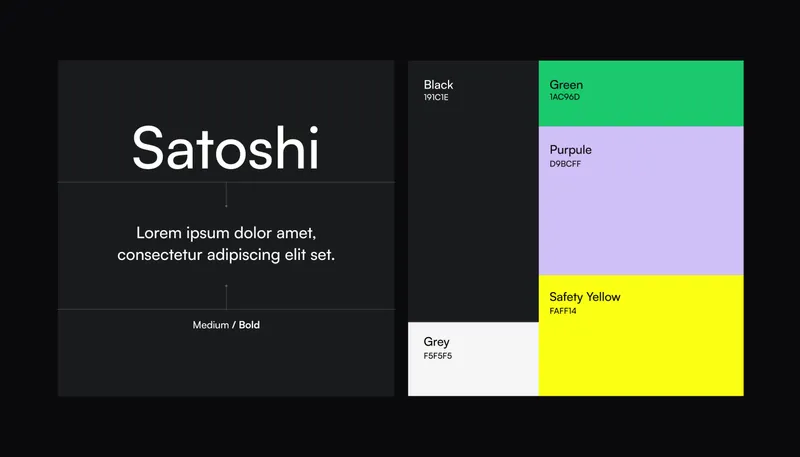Click the line 'Lorem ipsum dolor amet,'
The width and height of the screenshot is (800, 457).
[x=226, y=233]
